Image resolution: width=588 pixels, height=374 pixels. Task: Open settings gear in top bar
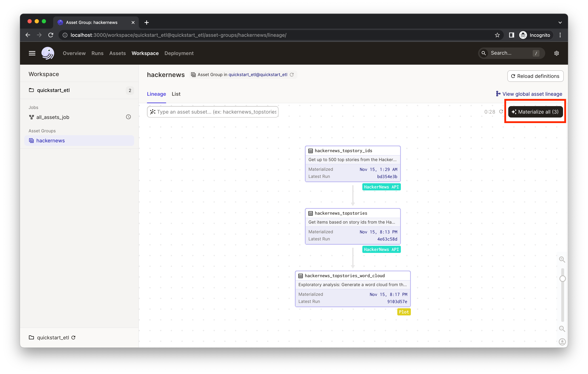point(556,53)
